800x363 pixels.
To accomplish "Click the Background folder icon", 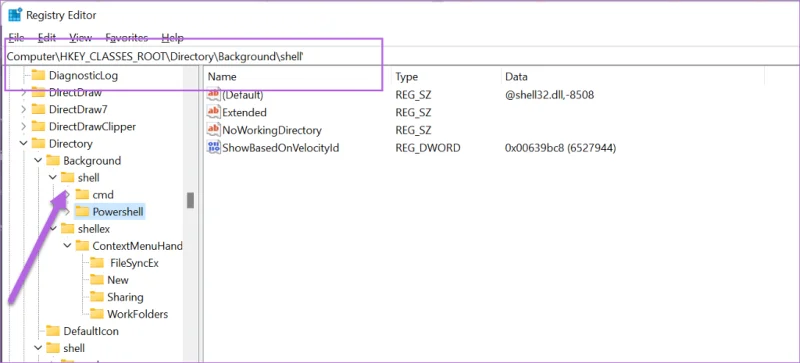I will pyautogui.click(x=53, y=161).
